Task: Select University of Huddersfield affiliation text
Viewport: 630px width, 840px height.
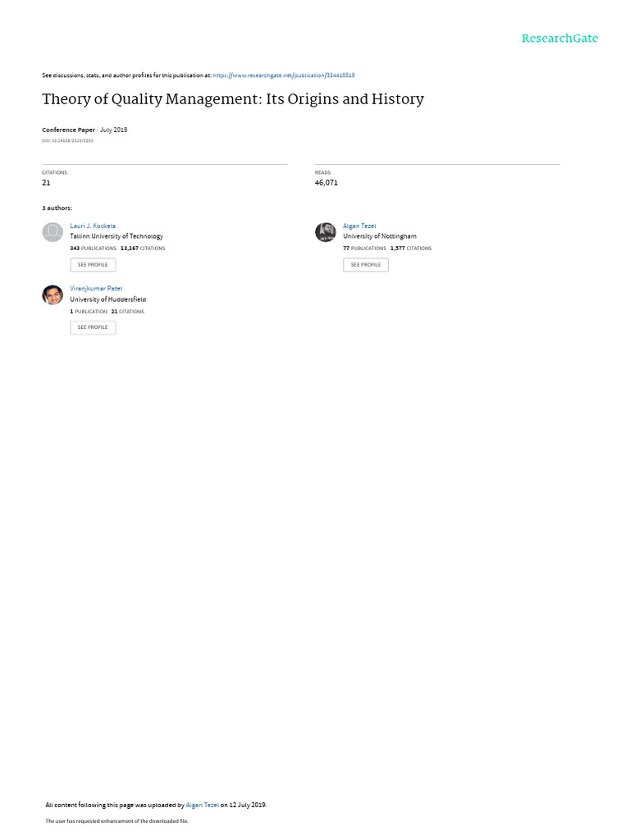Action: pos(107,299)
